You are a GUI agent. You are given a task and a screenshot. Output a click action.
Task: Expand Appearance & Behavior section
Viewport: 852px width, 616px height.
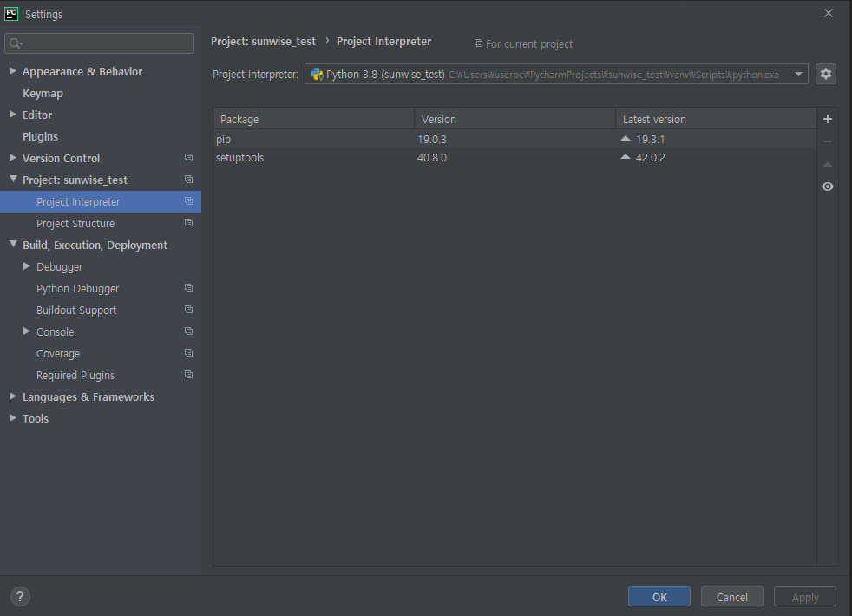click(12, 70)
